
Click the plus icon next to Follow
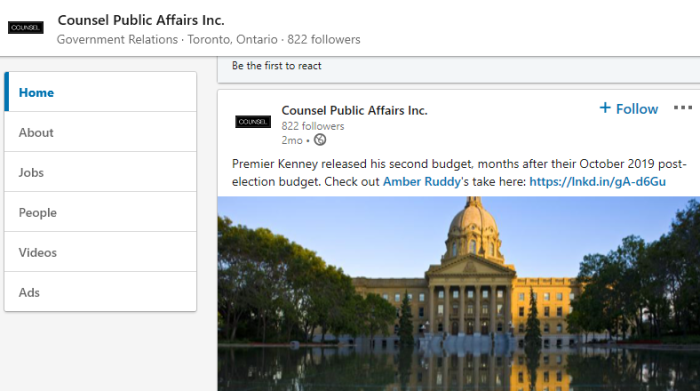tap(605, 108)
